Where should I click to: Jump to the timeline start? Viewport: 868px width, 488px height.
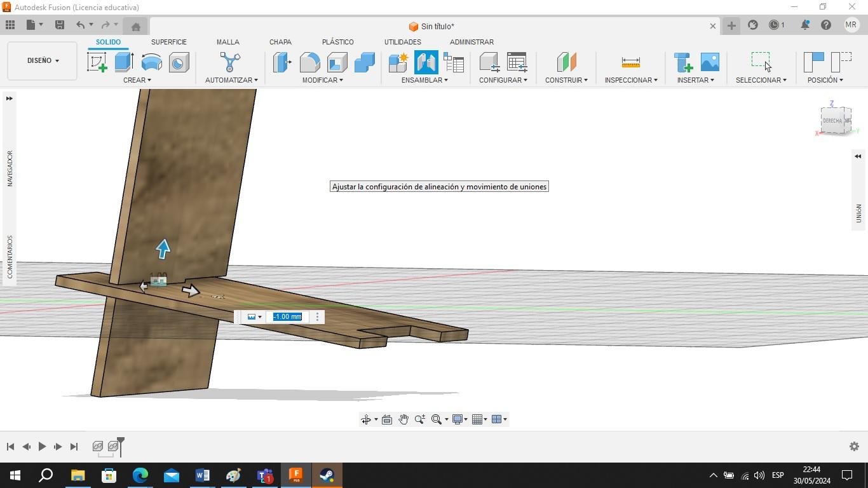coord(11,447)
